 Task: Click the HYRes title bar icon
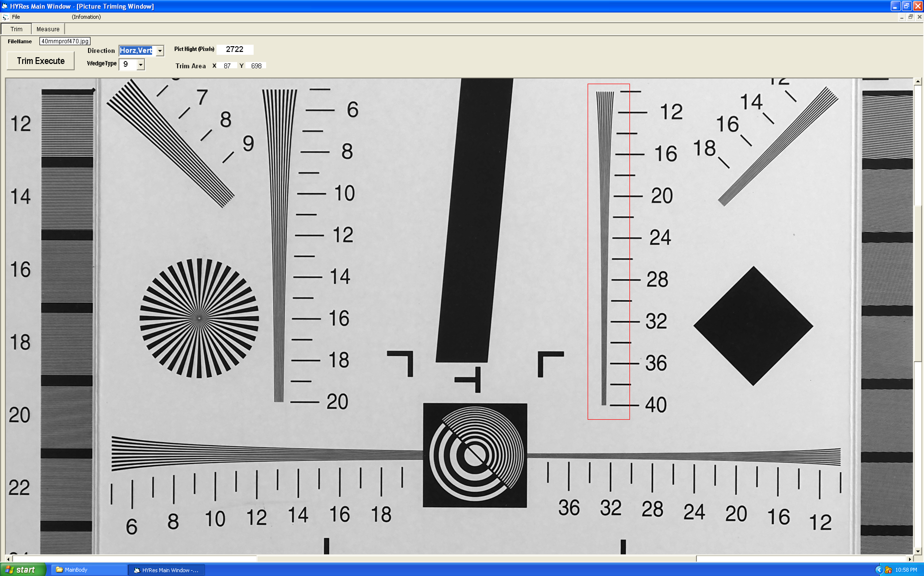(5, 6)
